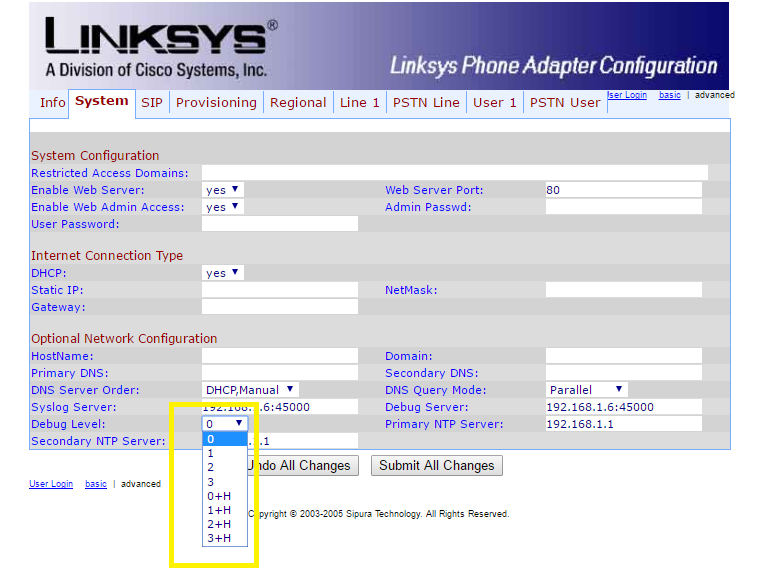
Task: Click the User Password field
Action: (280, 223)
